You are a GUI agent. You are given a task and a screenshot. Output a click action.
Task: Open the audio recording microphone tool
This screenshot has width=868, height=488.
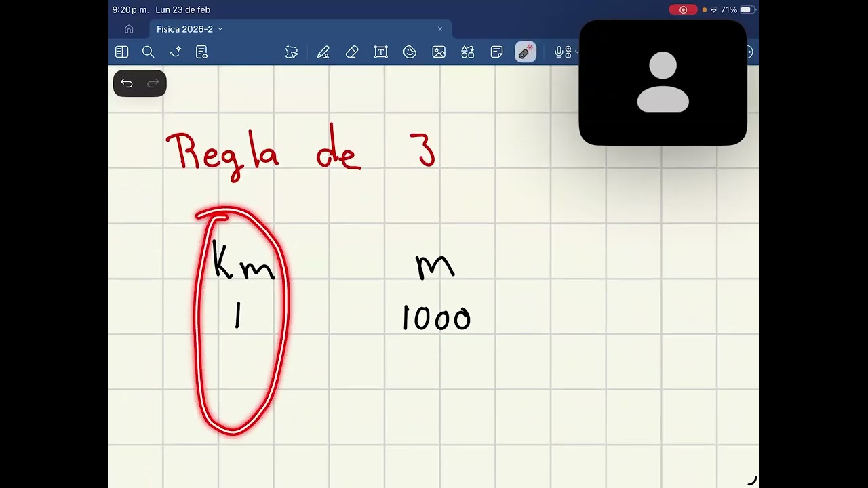562,52
